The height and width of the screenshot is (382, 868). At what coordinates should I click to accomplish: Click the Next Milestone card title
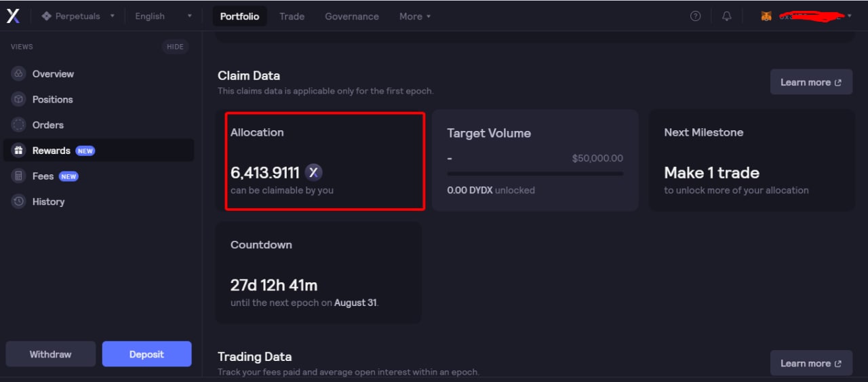(703, 132)
